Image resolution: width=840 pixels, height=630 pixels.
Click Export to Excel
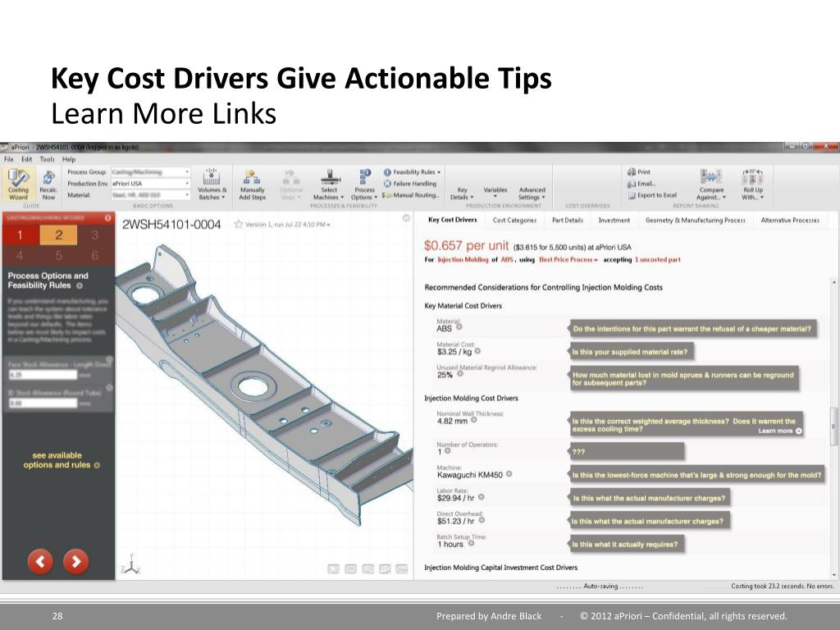point(652,195)
